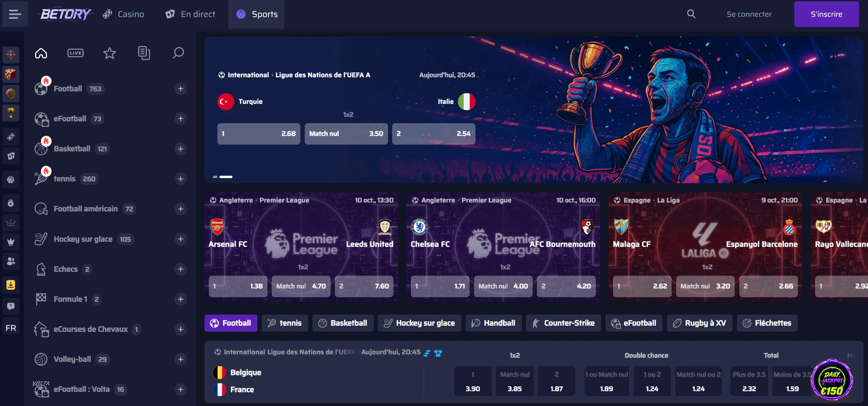The width and height of the screenshot is (868, 406).
Task: Go to sportsbook home icon
Action: 41,53
